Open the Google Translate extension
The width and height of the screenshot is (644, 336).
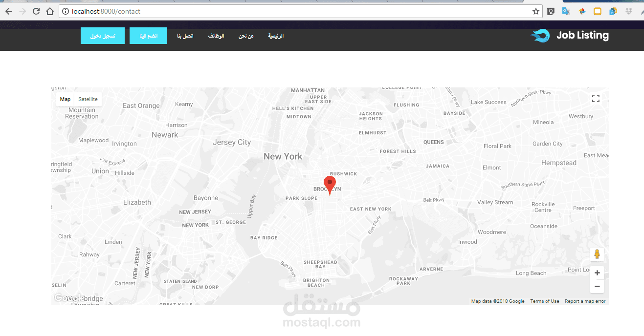pos(566,11)
